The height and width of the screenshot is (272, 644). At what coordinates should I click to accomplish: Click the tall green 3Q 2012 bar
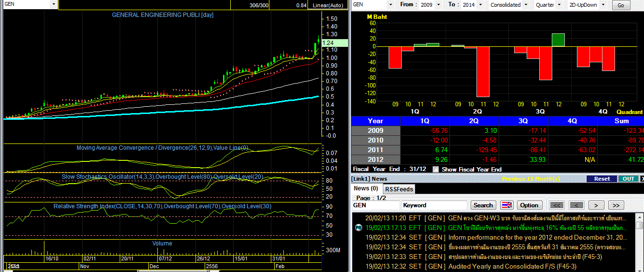(x=558, y=40)
